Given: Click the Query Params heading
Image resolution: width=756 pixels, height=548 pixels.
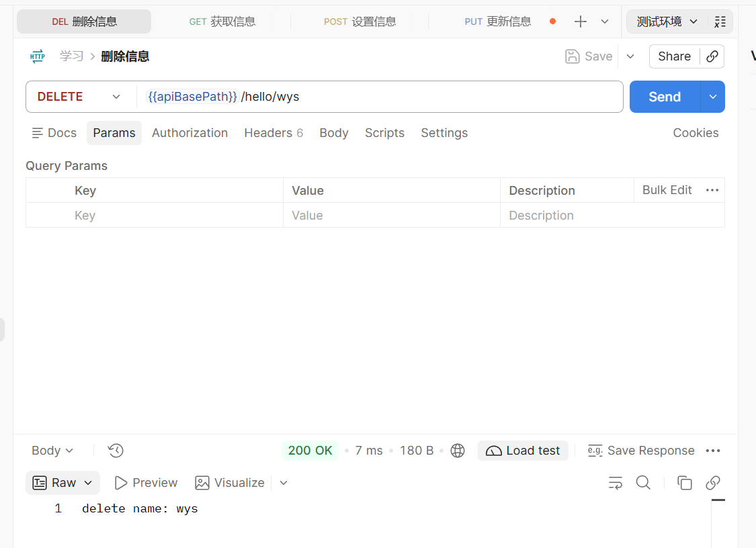Looking at the screenshot, I should click(x=67, y=166).
